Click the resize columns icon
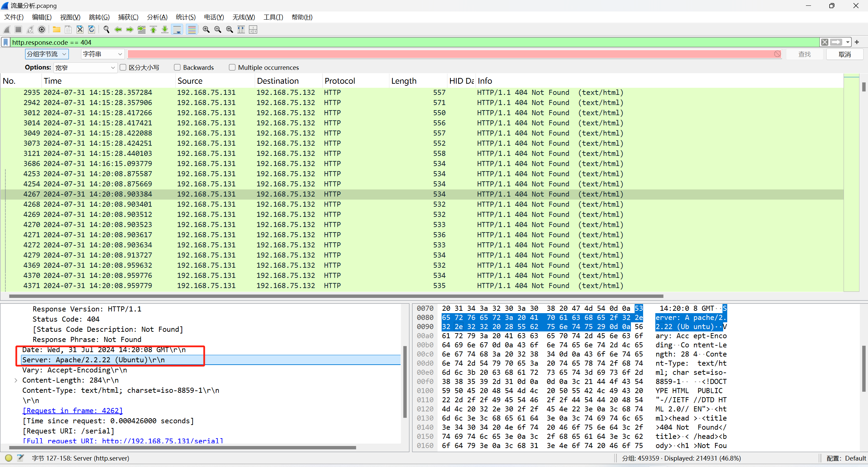 [241, 30]
